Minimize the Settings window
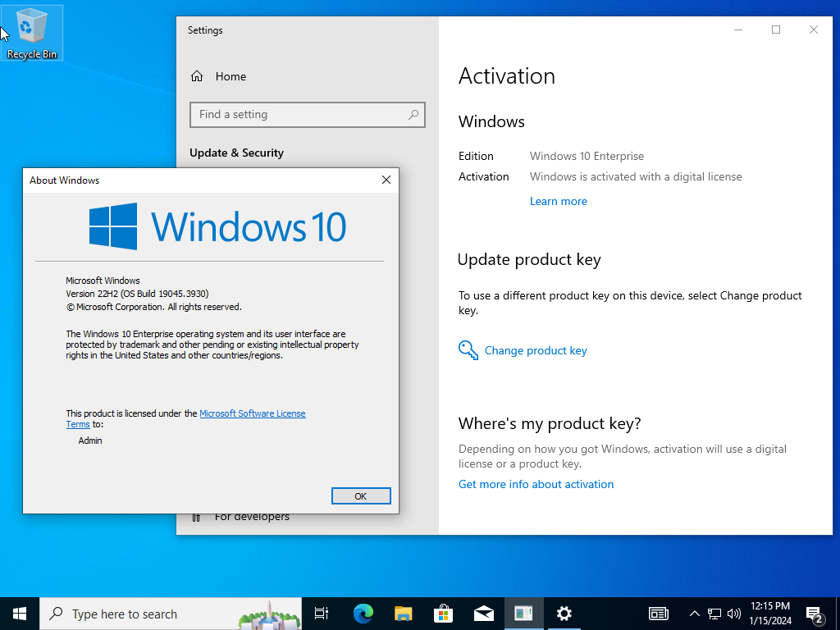Viewport: 840px width, 630px height. click(738, 30)
